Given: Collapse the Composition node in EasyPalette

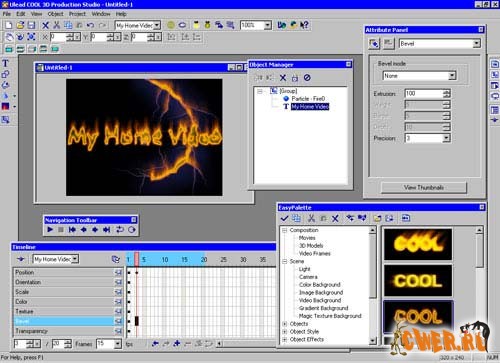Looking at the screenshot, I should coord(285,230).
